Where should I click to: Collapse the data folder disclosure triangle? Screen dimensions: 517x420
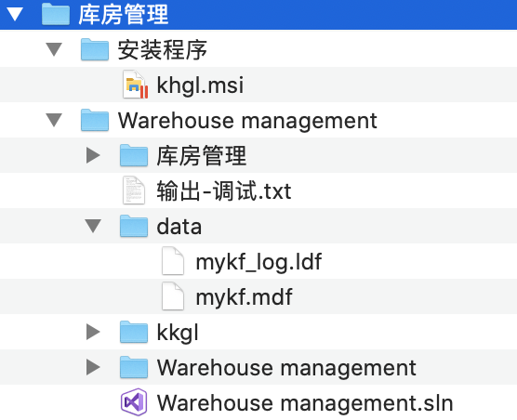pos(93,226)
